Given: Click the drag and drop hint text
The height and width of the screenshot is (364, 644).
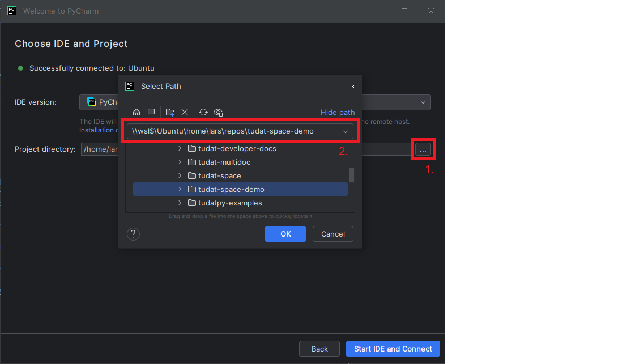Looking at the screenshot, I should pyautogui.click(x=240, y=216).
